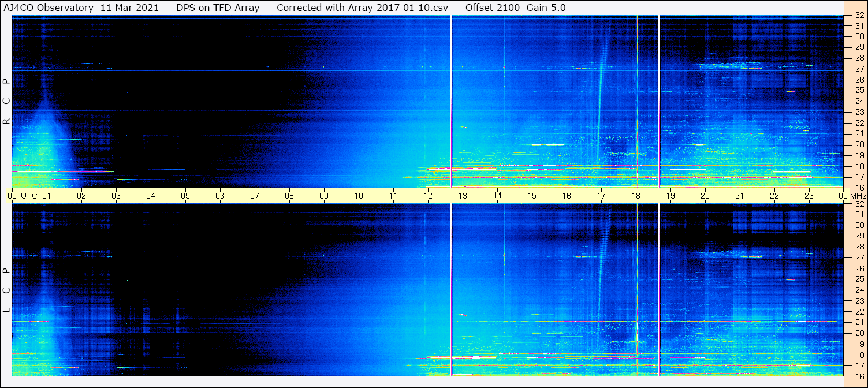Click the "17" MHz tick in LCP panel
Screen dimensions: 868x388
859,365
